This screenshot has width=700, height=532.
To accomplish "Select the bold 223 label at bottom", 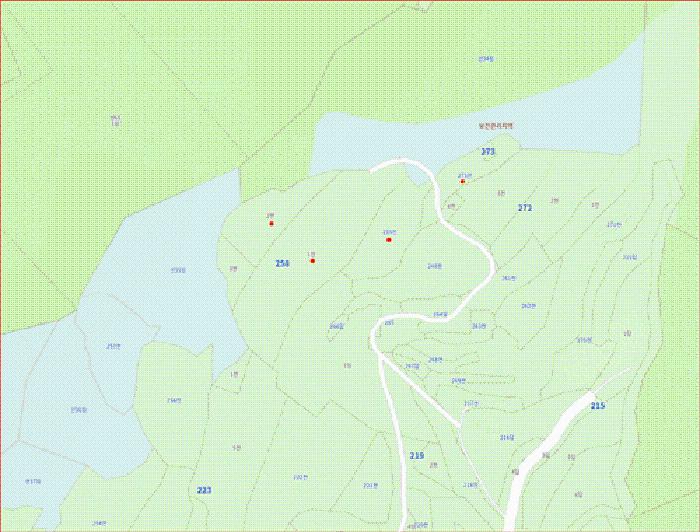I will click(x=204, y=490).
